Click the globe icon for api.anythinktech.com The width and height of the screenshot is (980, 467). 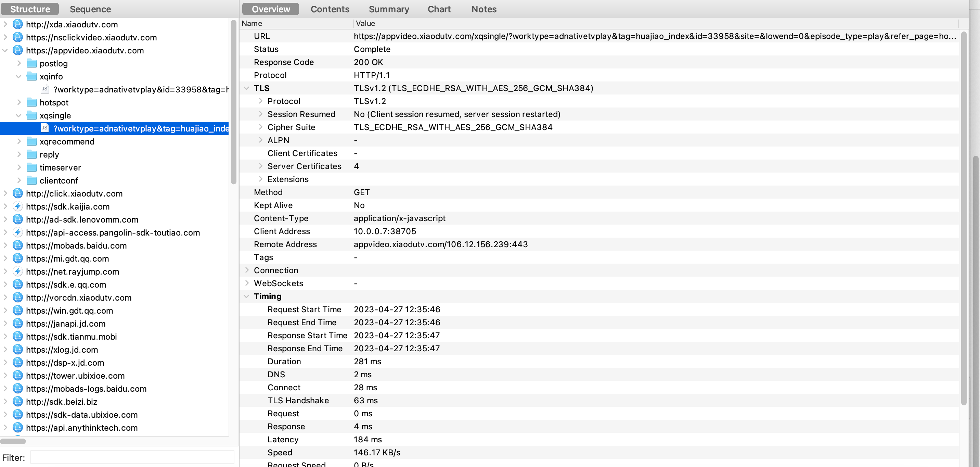[x=17, y=427]
